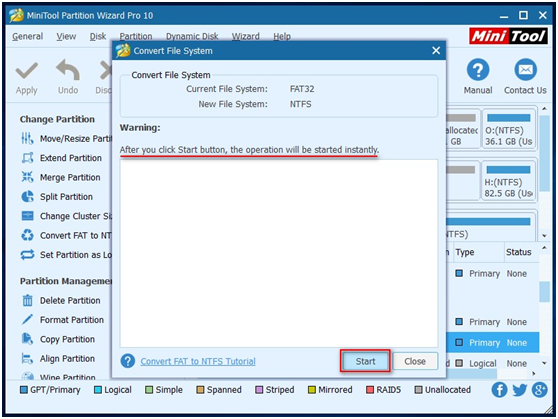The image size is (558, 419).
Task: Click the Unallocated legend color box
Action: pos(418,390)
